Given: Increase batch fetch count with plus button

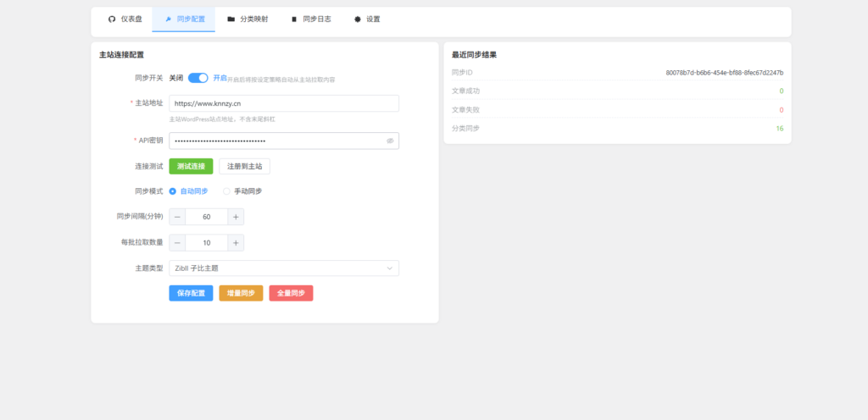Looking at the screenshot, I should point(236,243).
